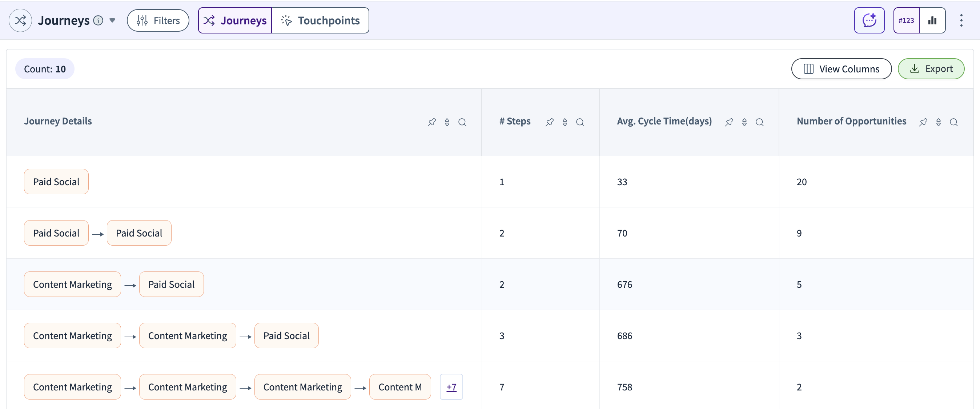This screenshot has width=980, height=409.
Task: Search within the Journey Details column
Action: coord(462,122)
